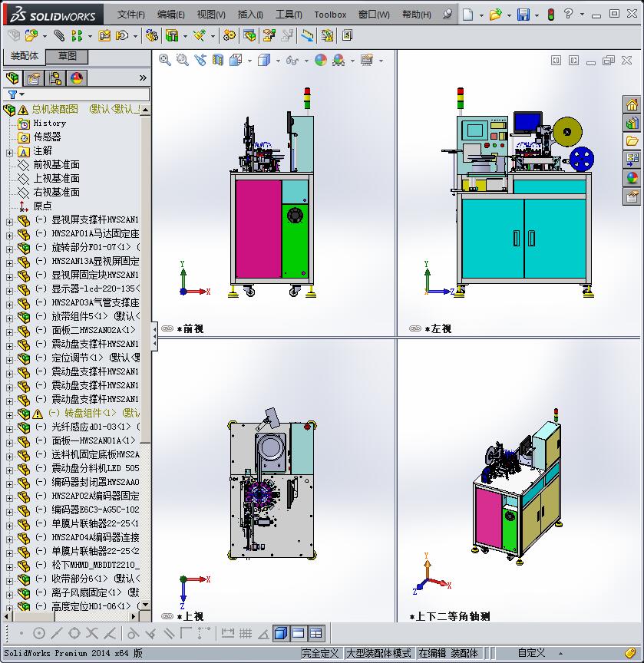Click the Open folder icon in top bar
Image resolution: width=644 pixels, height=663 pixels.
pos(495,15)
